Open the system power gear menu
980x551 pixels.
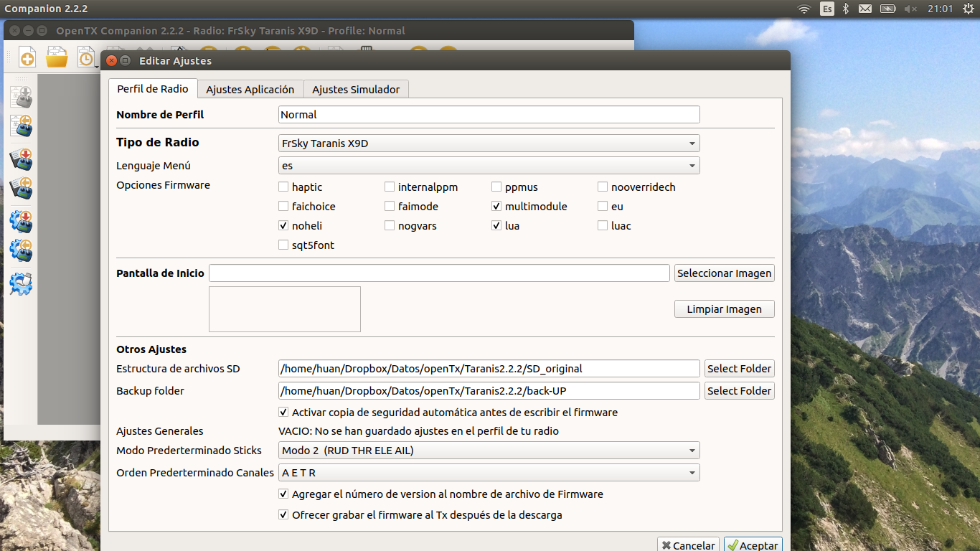968,9
